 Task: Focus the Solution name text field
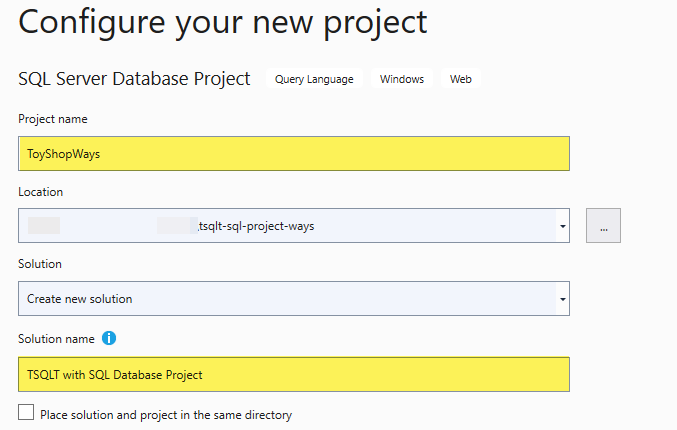click(293, 375)
